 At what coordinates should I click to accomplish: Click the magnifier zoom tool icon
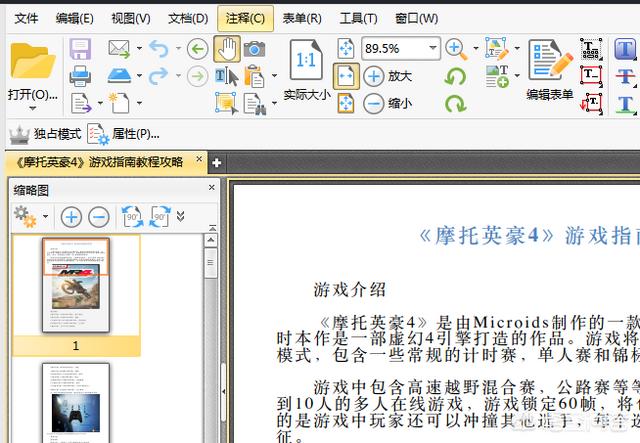(456, 49)
